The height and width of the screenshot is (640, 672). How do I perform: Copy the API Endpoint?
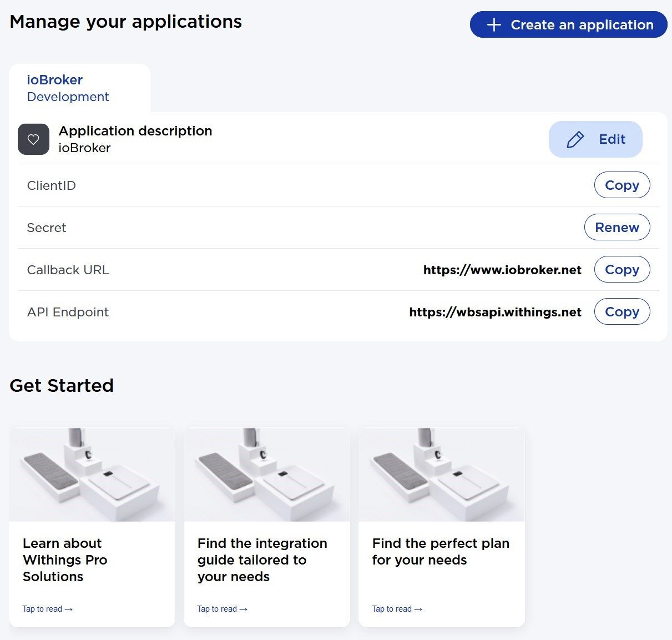click(x=622, y=312)
